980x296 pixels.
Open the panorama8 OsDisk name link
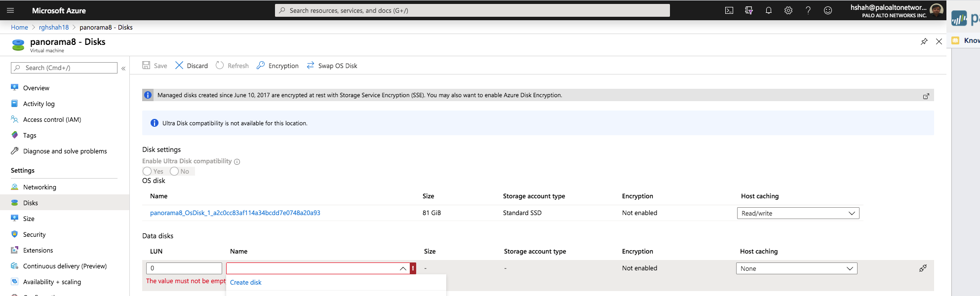(235, 213)
